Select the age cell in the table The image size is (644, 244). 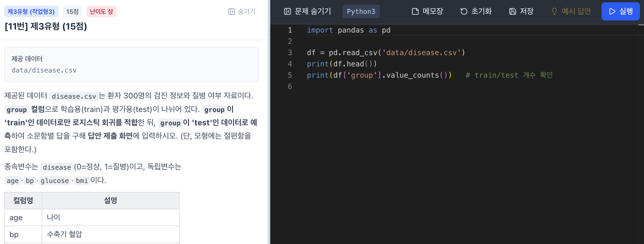pyautogui.click(x=23, y=218)
